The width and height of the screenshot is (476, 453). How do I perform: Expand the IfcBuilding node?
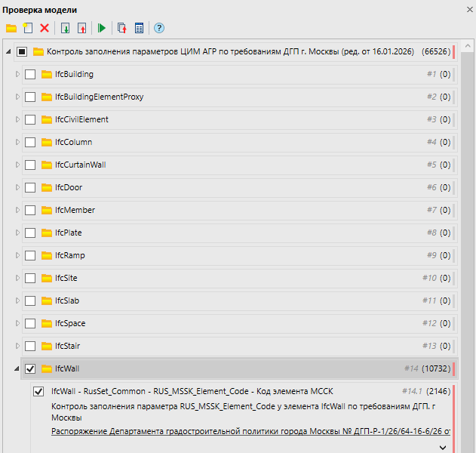pyautogui.click(x=17, y=74)
